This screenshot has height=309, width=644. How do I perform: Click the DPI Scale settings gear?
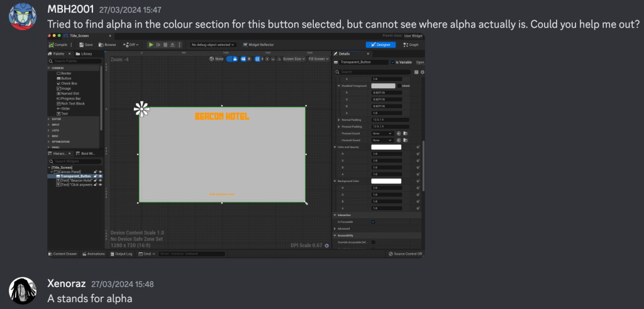click(x=326, y=245)
